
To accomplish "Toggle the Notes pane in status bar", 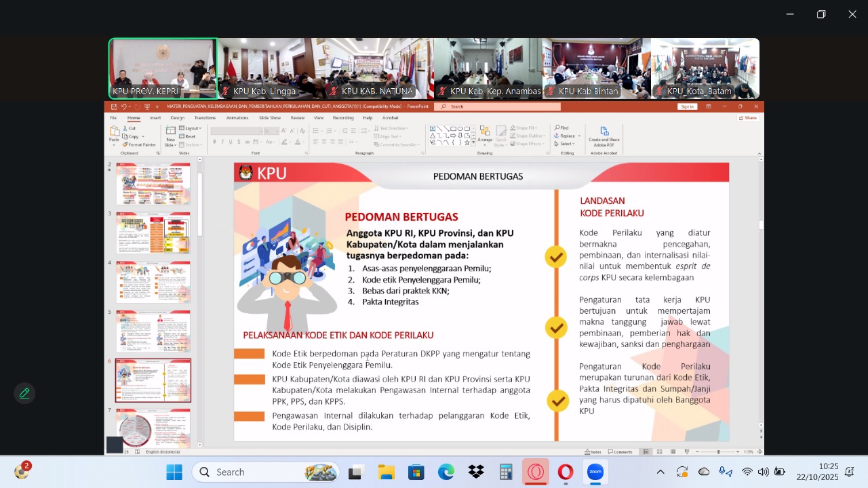I will (x=593, y=452).
